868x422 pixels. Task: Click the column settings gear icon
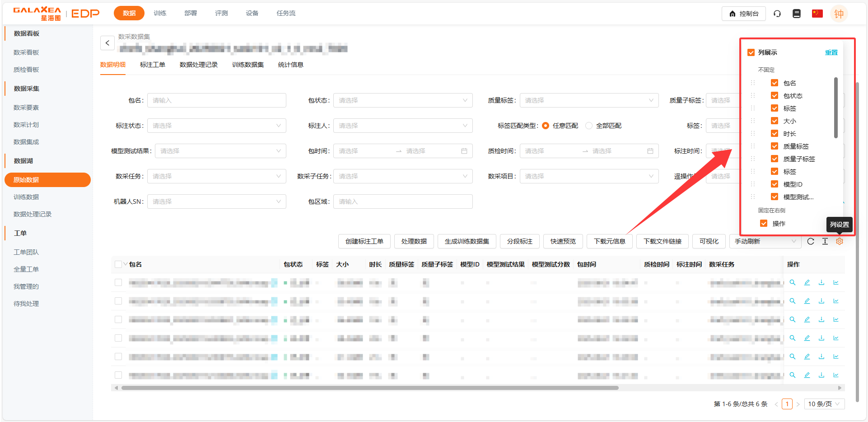pos(839,241)
